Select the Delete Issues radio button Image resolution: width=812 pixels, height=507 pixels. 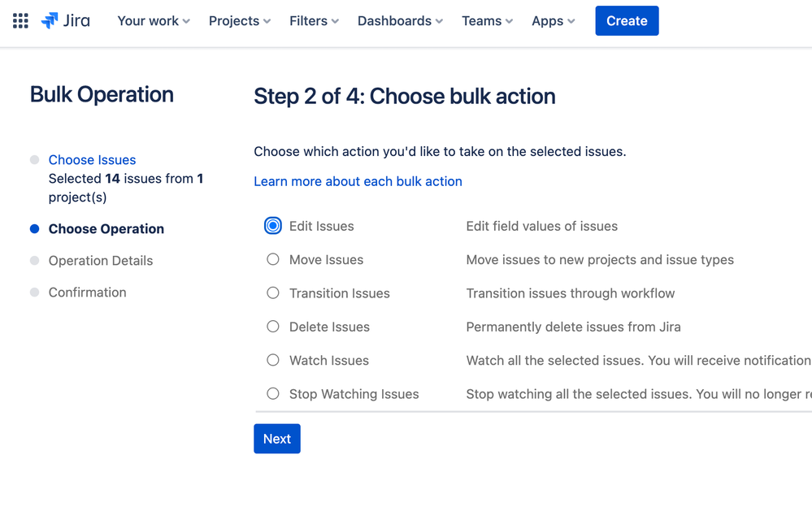coord(273,327)
